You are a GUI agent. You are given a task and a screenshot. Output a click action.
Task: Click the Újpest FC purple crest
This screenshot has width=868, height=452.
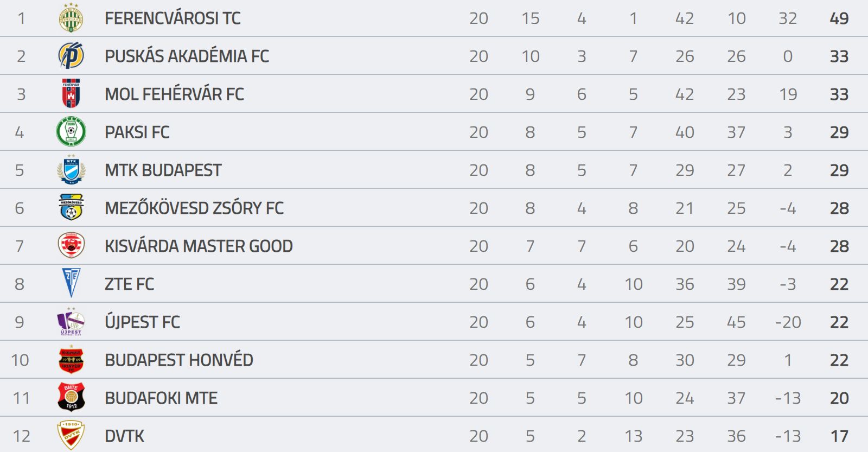pyautogui.click(x=71, y=321)
